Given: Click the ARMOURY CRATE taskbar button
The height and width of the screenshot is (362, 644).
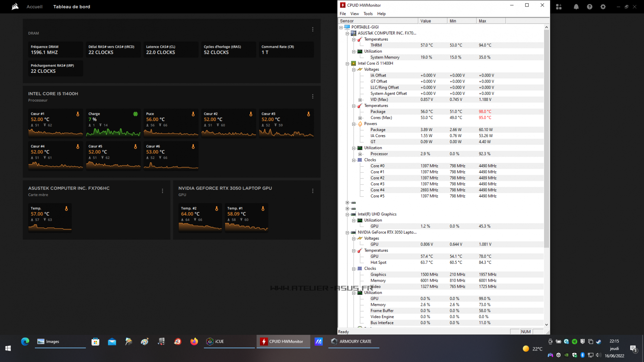Looking at the screenshot, I should point(354,341).
